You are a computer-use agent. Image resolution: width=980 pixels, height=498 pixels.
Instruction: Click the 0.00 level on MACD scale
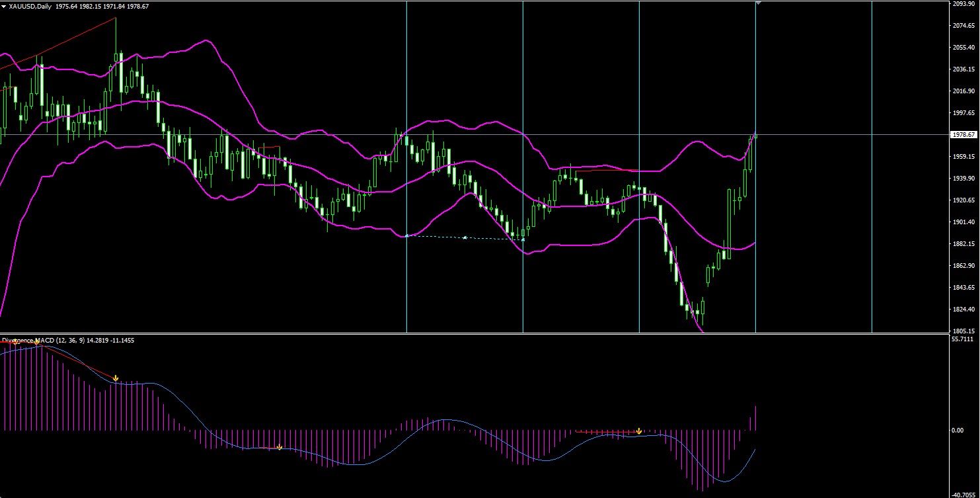(x=958, y=431)
